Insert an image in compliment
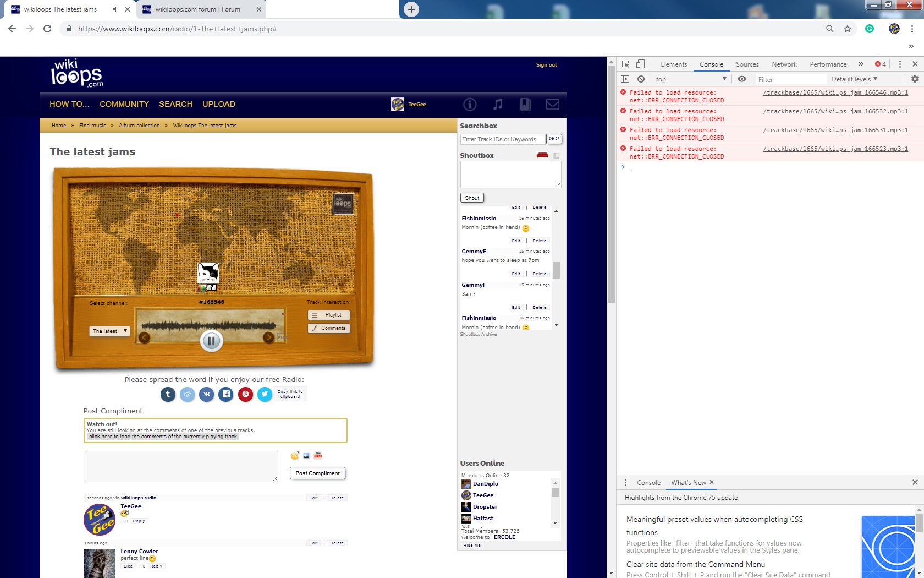 tap(306, 456)
